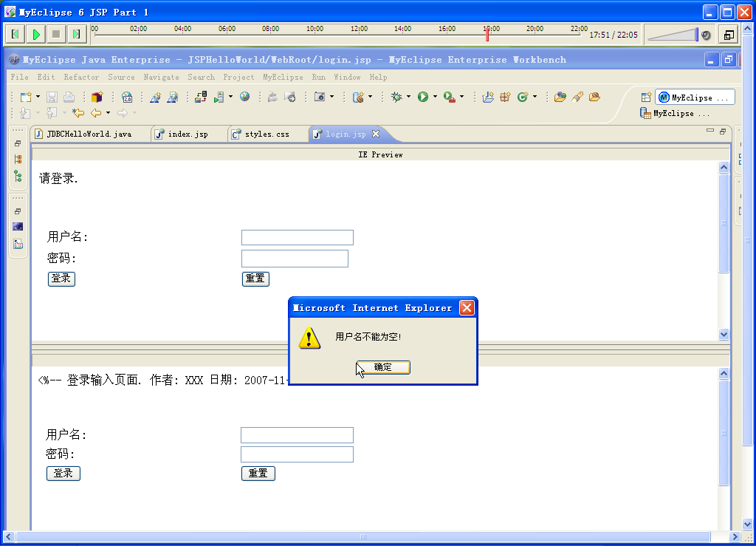Click 登录 button in the lower design pane
756x546 pixels.
point(63,474)
